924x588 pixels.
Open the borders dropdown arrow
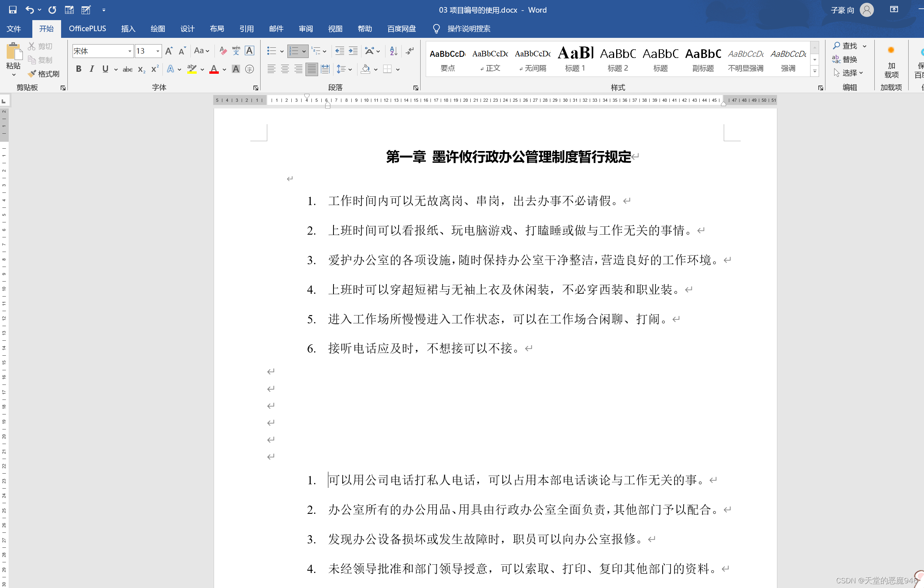(x=398, y=70)
